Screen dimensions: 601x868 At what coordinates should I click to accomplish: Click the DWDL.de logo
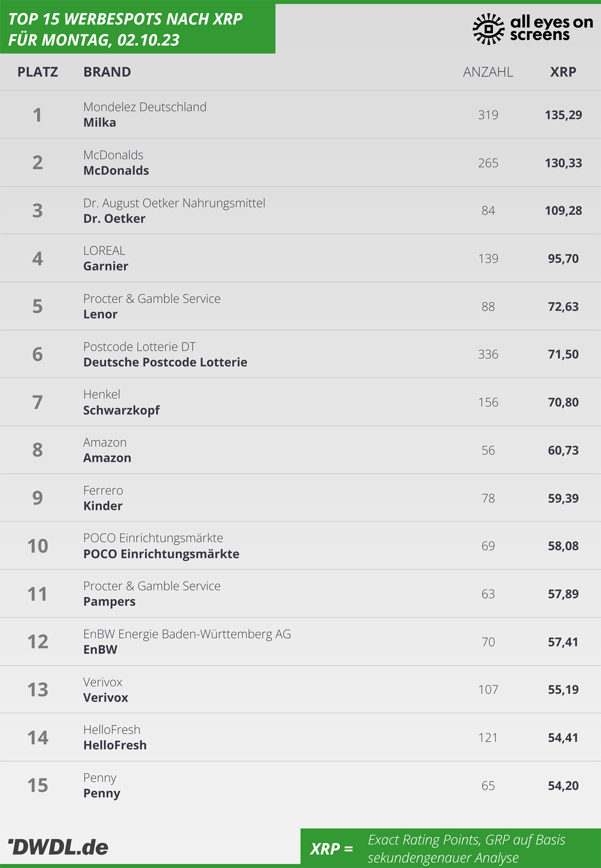[x=58, y=847]
